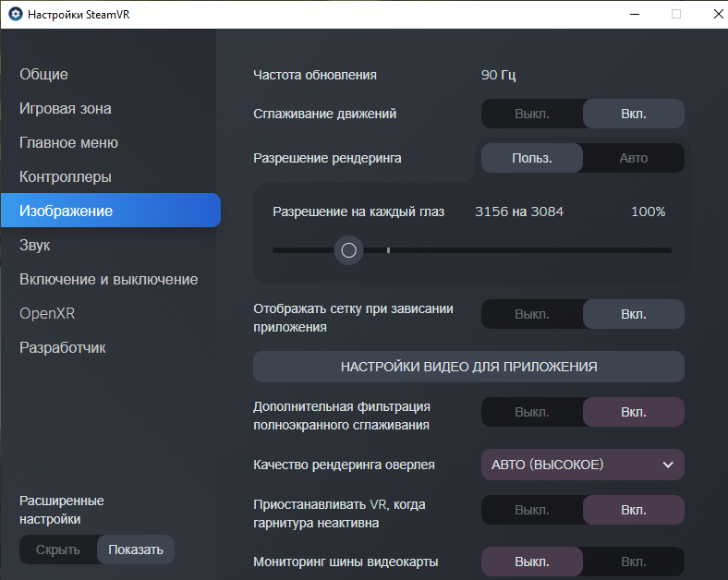Click the SteamVR icon in title bar
Screen dimensions: 728x580
[16, 15]
